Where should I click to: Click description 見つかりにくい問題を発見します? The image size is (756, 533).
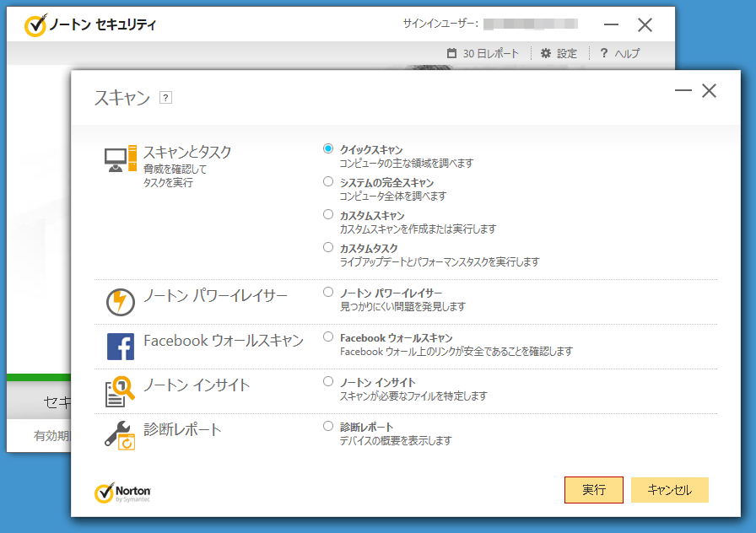coord(403,306)
